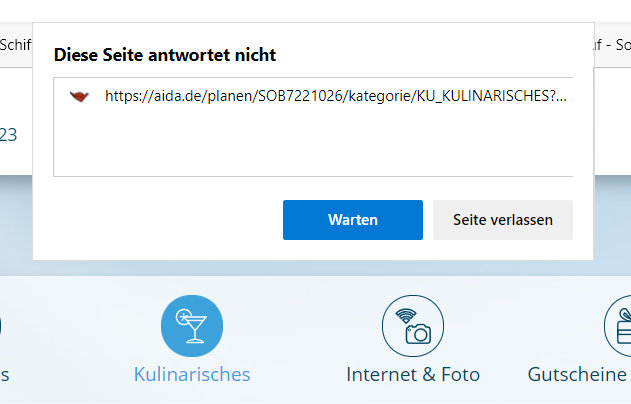Viewport: 631px width, 404px height.
Task: Open the Internet & Foto category label
Action: 412,375
